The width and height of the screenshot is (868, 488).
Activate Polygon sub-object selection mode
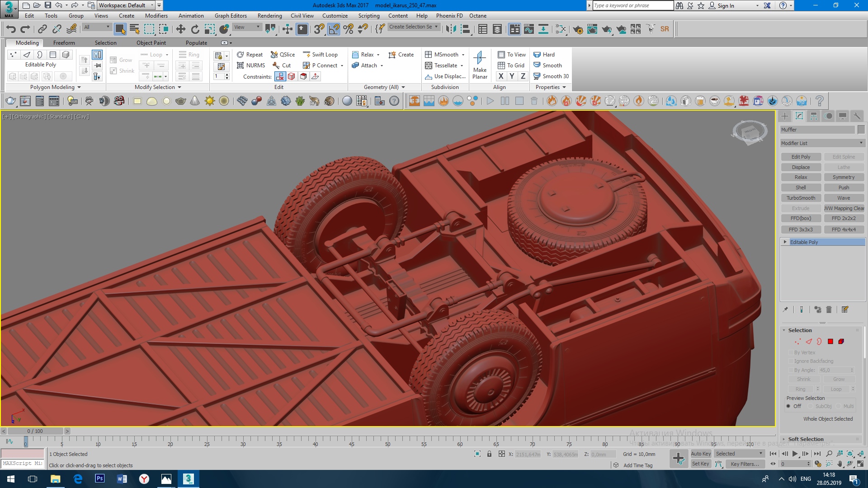(830, 342)
